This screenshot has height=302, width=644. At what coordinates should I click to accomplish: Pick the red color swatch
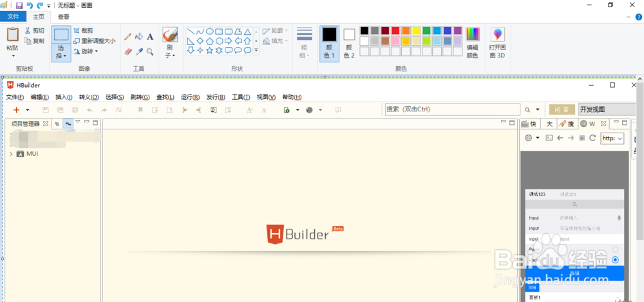(x=395, y=31)
